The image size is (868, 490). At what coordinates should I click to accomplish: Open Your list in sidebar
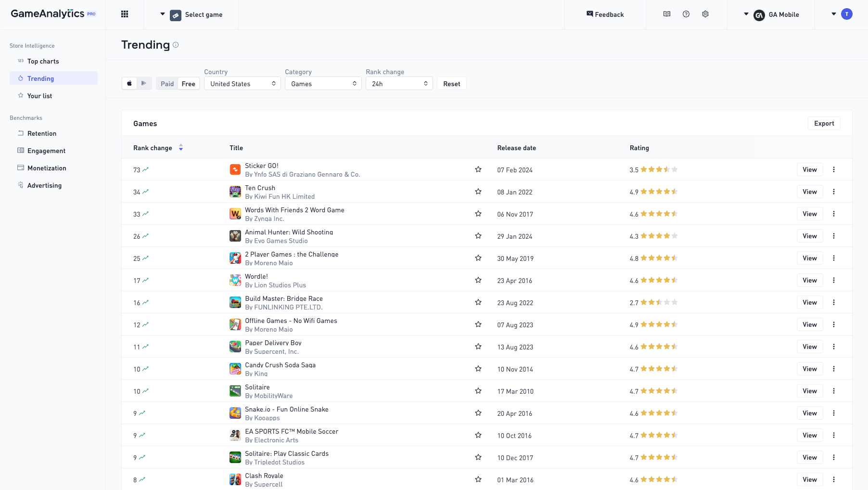click(x=53, y=96)
